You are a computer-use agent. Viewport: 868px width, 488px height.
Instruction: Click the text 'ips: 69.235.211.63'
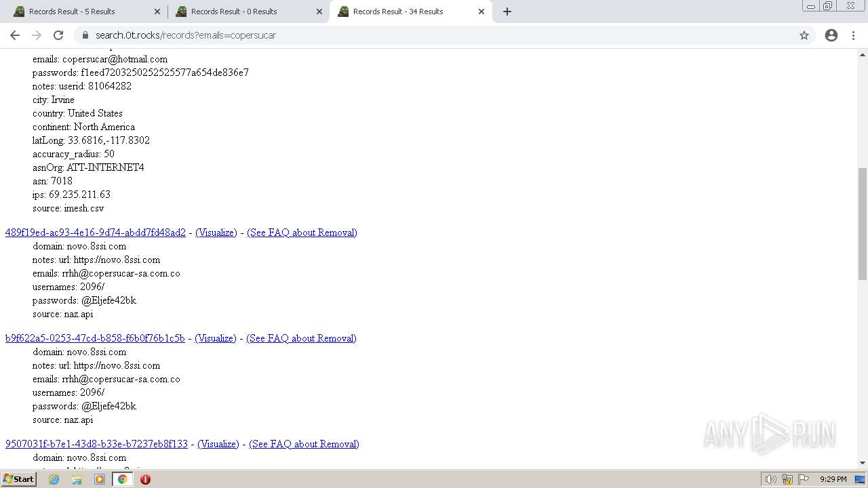click(x=71, y=195)
